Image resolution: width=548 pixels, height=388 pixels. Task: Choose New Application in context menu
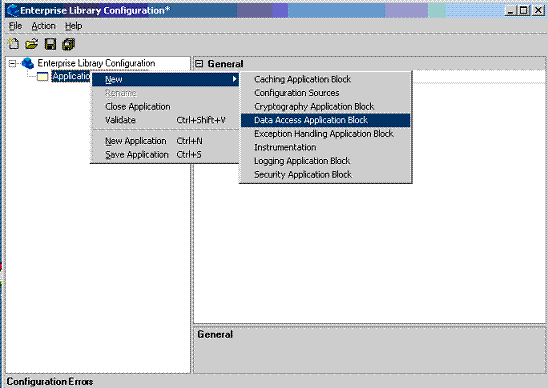tap(165, 141)
